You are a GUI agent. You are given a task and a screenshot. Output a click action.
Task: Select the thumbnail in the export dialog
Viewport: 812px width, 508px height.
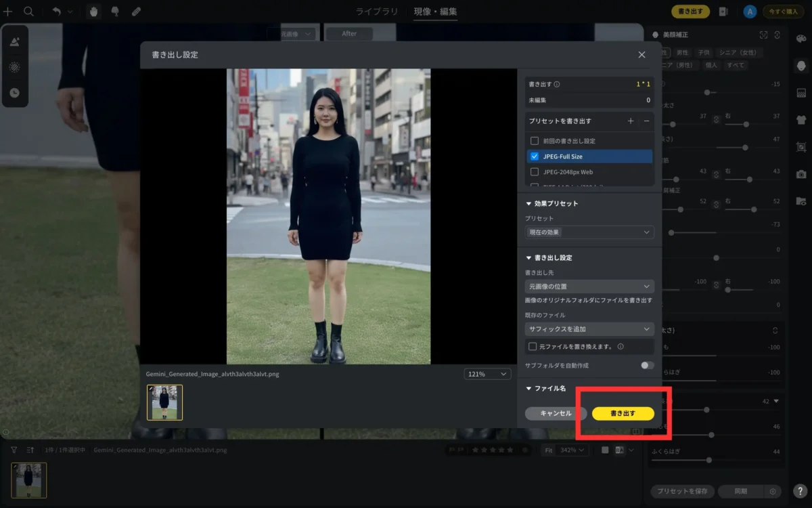pos(164,402)
